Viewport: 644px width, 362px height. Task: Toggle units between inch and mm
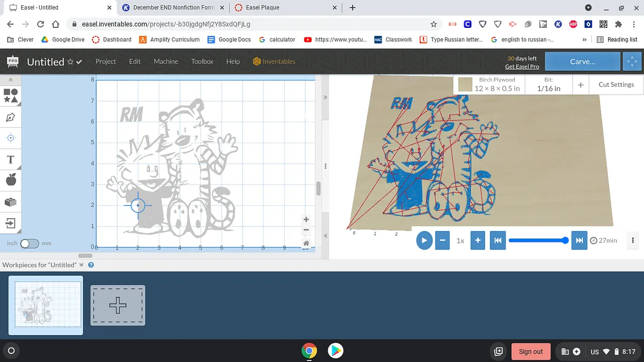pos(30,243)
